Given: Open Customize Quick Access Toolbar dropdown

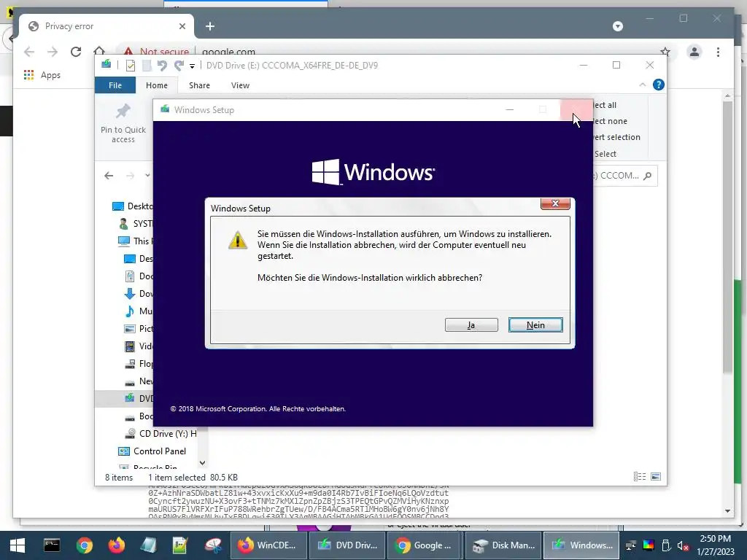Looking at the screenshot, I should [x=192, y=66].
